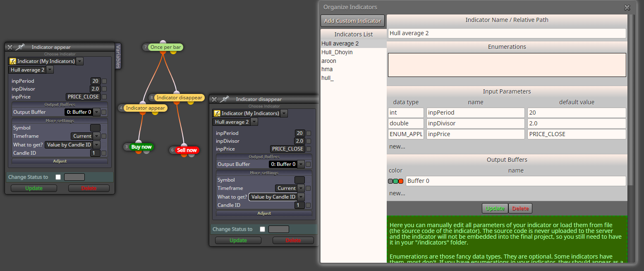Pick the orange color dot for Buffer 0
Viewport: 644px width, 271px height.
coord(401,181)
